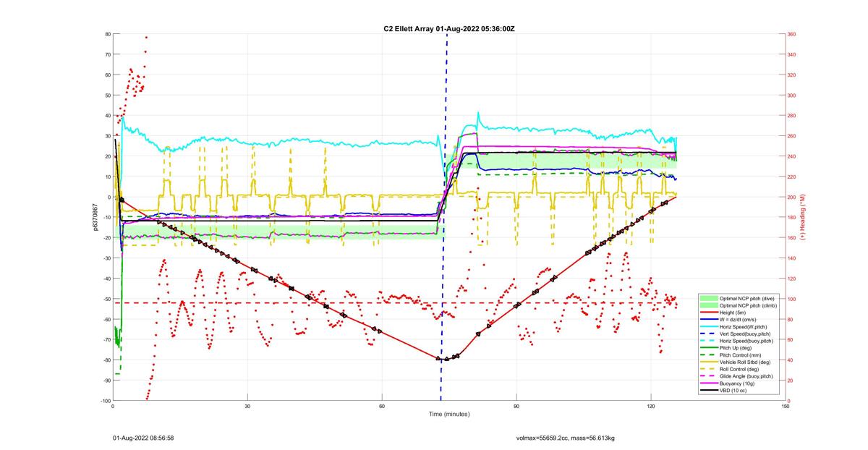Click left y-axis tick label '-50'

(x=106, y=299)
